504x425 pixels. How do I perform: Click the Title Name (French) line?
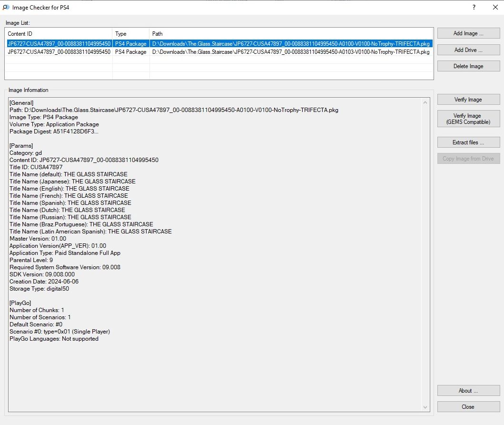[69, 196]
